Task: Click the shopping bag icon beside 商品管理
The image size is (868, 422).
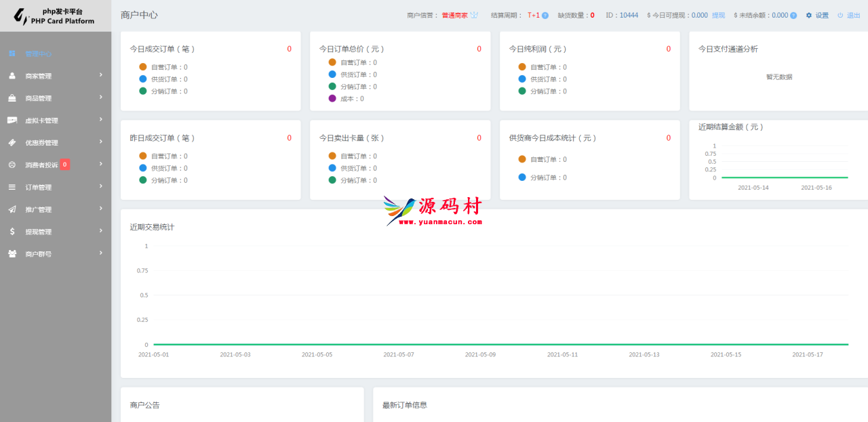Action: (12, 98)
